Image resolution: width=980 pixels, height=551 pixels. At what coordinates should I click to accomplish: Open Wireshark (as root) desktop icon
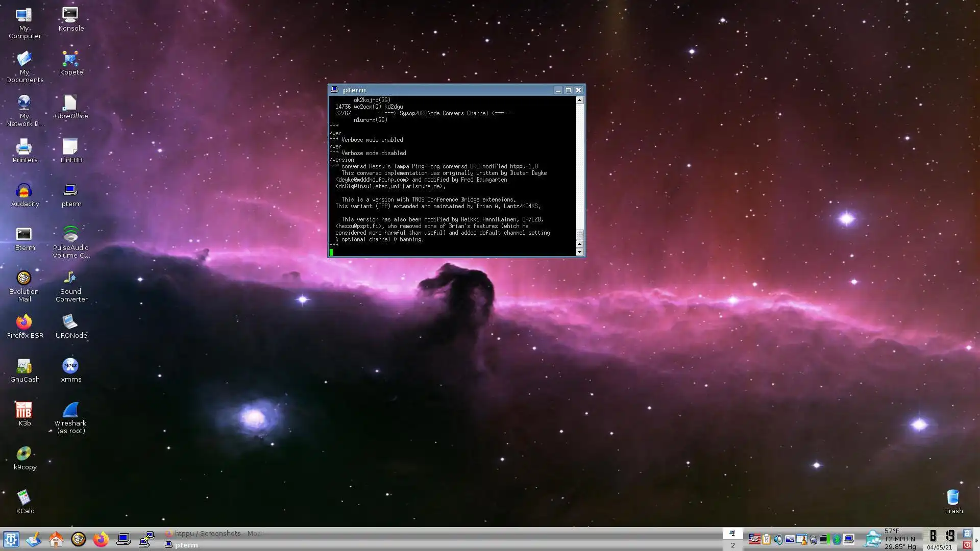coord(70,411)
